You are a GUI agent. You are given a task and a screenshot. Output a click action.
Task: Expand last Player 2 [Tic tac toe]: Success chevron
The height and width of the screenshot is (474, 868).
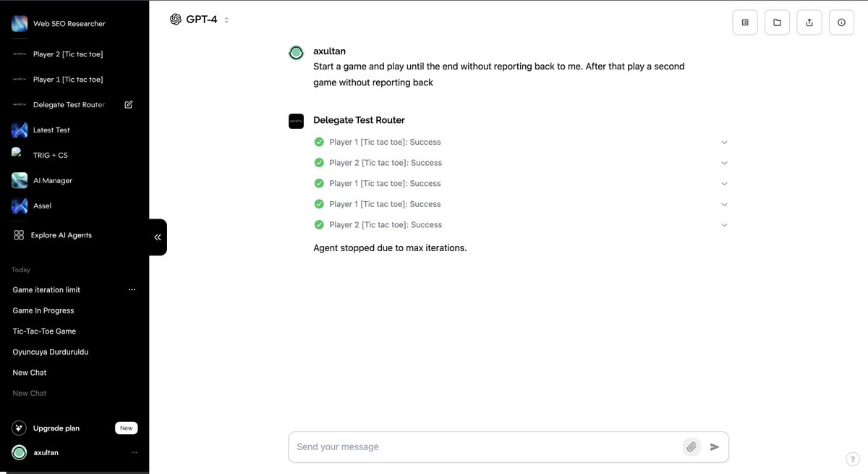coord(725,225)
